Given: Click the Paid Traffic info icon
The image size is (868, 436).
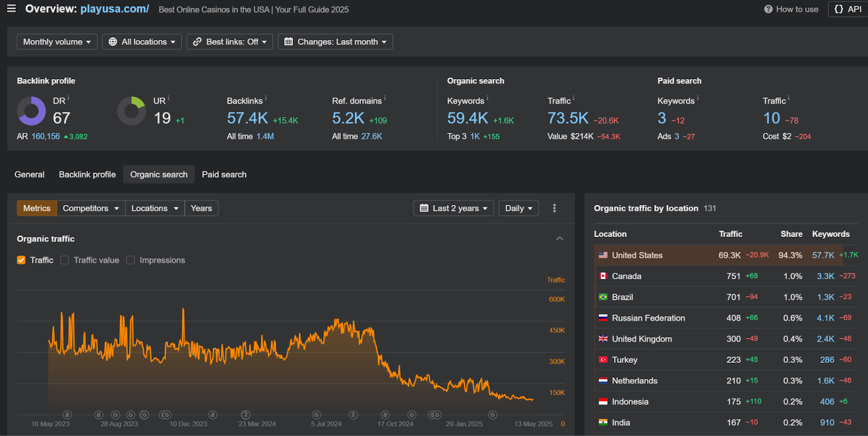Looking at the screenshot, I should coord(789,98).
